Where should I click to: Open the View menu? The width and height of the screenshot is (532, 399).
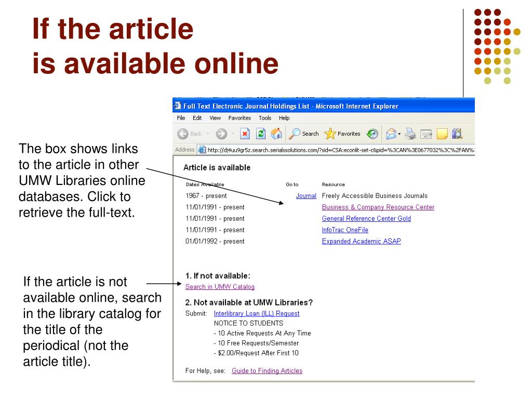[215, 118]
